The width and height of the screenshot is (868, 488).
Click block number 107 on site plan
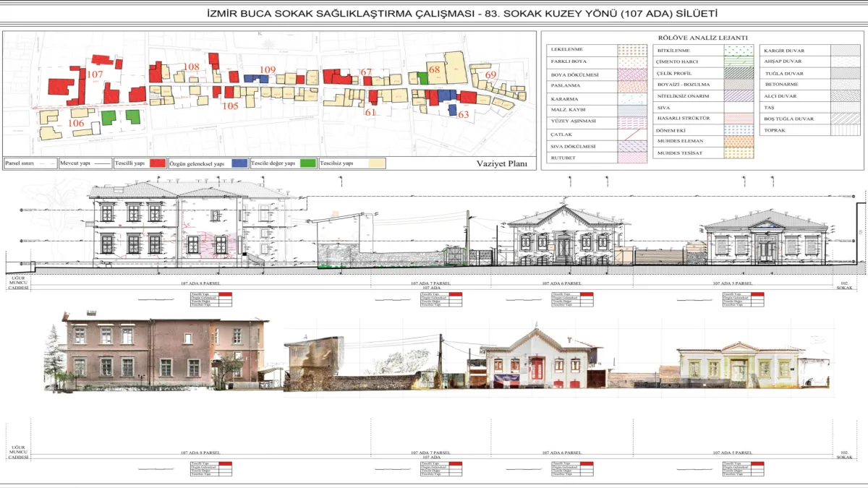point(95,74)
